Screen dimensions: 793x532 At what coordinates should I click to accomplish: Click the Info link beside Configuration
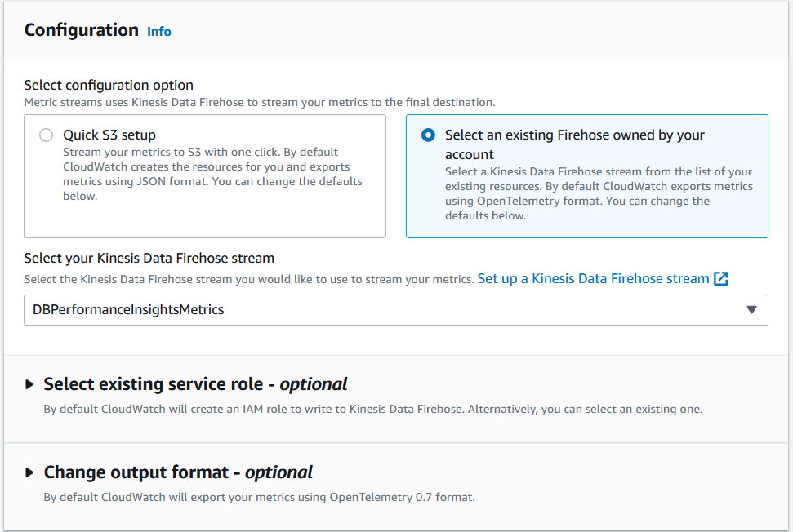click(158, 31)
